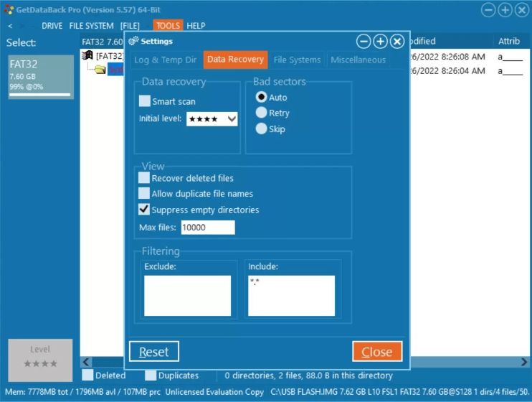Viewport: 532px width, 402px height.
Task: Select the file row modified 8:26:08 AM
Action: (470, 57)
